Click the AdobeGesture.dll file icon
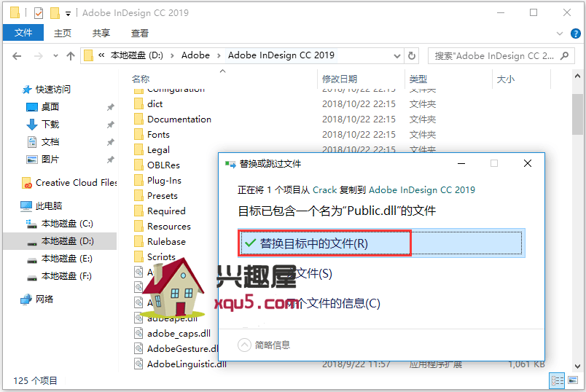Viewport: 586px width, 392px height. [138, 348]
